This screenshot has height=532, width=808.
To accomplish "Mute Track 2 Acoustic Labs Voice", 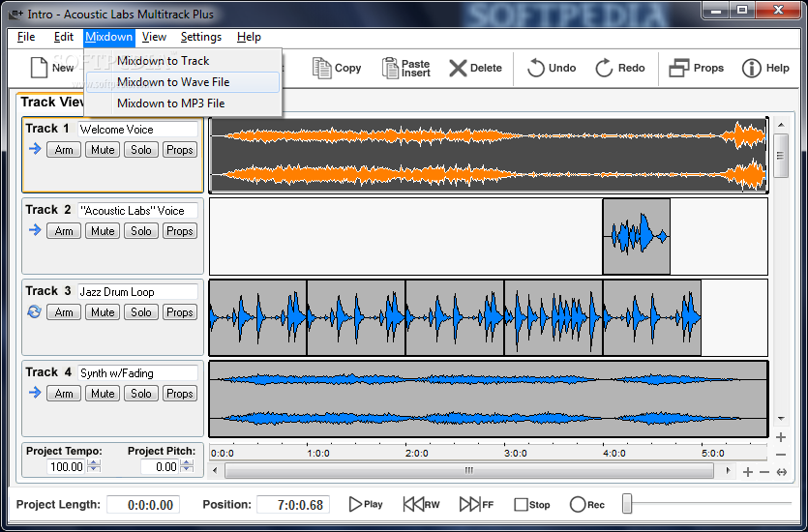I will [103, 231].
